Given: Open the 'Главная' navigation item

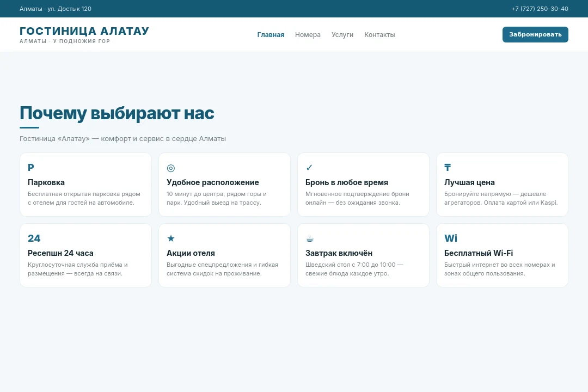Looking at the screenshot, I should [x=271, y=34].
